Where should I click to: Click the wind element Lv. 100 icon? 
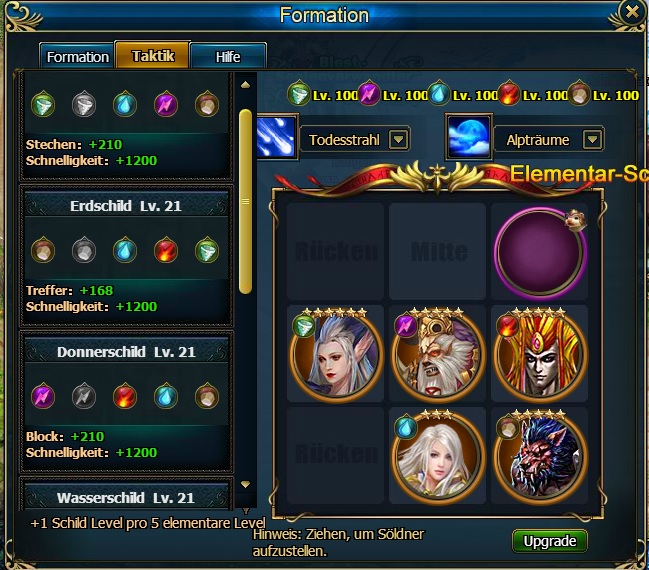(298, 94)
